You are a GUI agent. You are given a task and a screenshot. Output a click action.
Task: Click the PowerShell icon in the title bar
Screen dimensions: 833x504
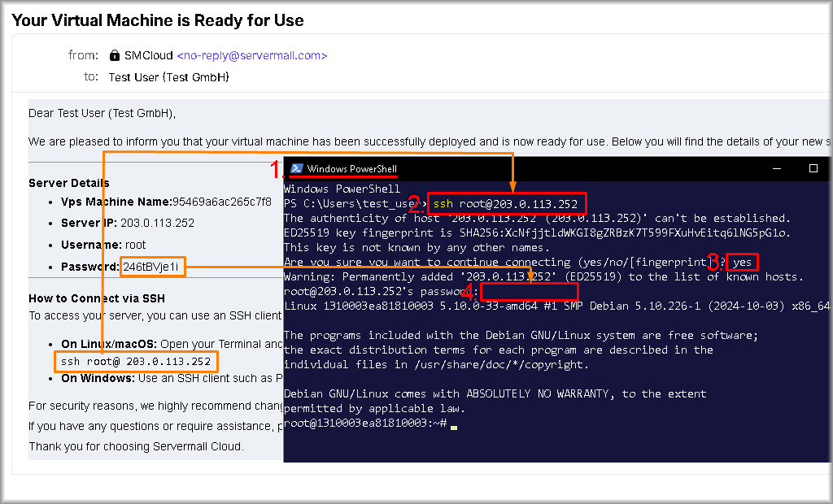click(297, 168)
